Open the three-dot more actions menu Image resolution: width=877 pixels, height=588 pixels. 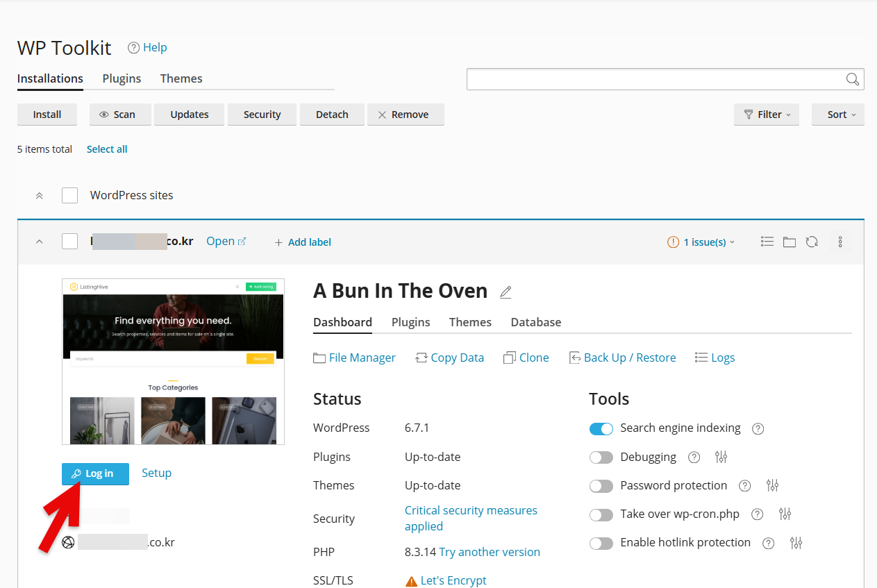[840, 242]
